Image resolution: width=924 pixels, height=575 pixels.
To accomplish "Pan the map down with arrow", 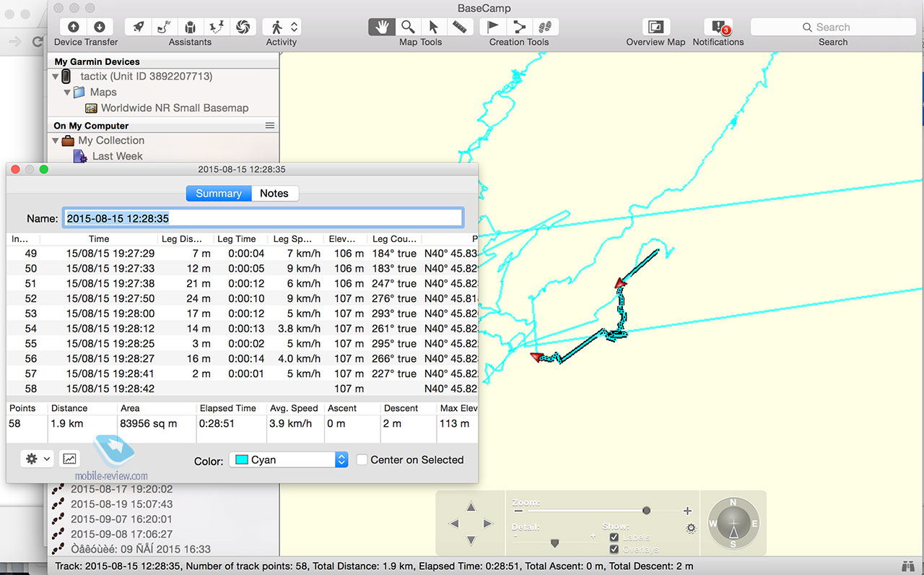I will point(471,540).
